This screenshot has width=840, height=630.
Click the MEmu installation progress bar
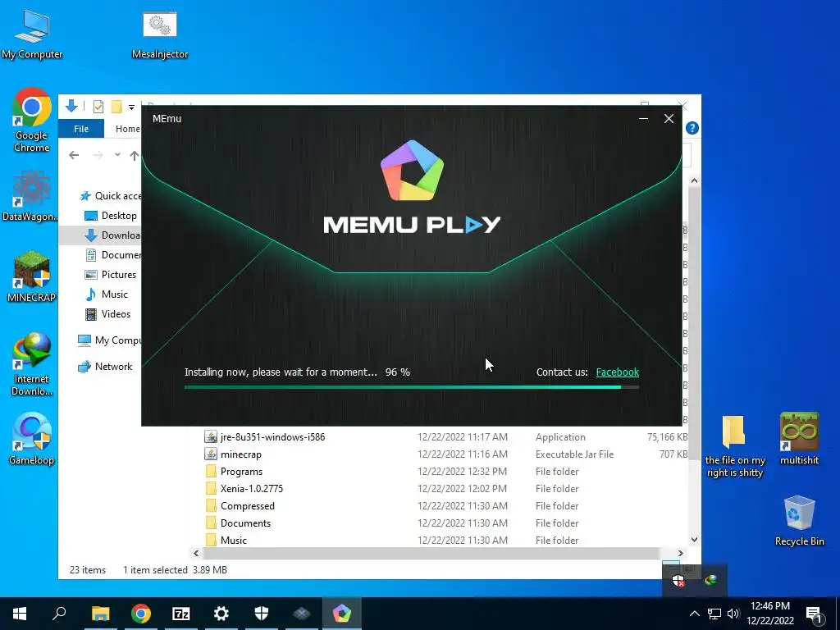pyautogui.click(x=412, y=387)
